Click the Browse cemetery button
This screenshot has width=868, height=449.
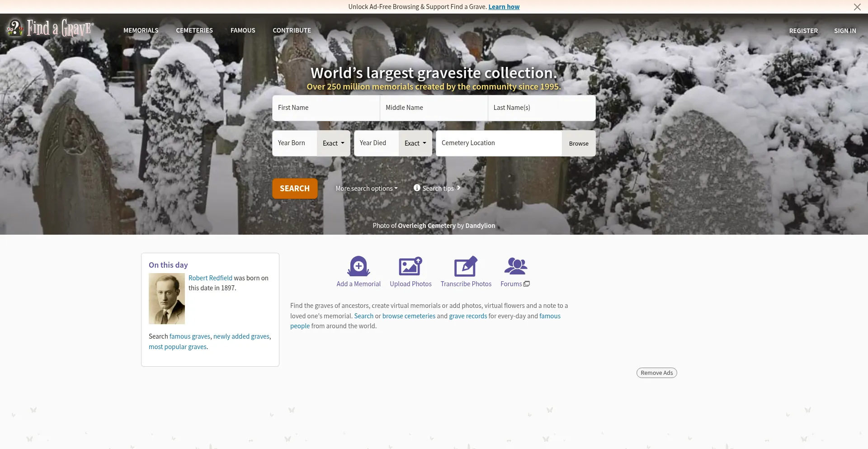pos(578,143)
